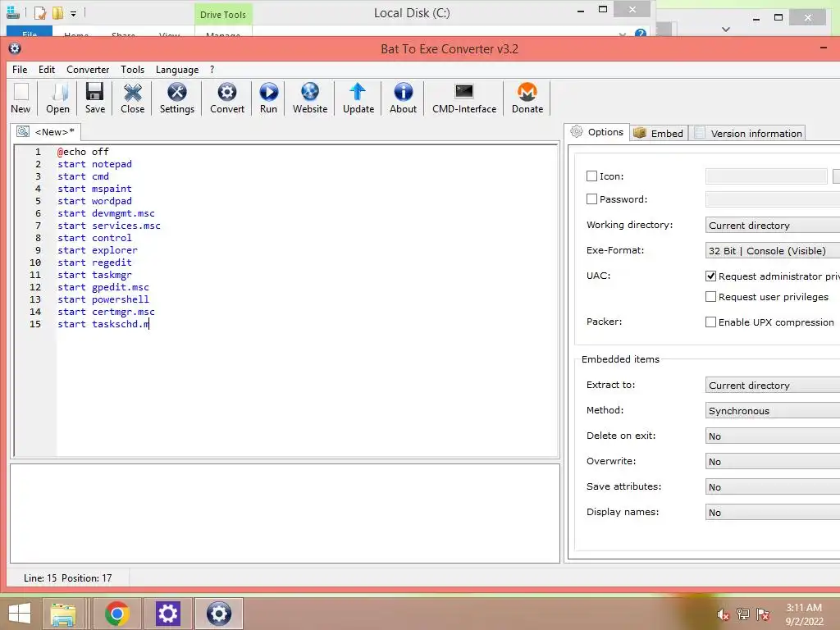Screen dimensions: 840x630
Task: Check Request user privileges
Action: [x=710, y=296]
